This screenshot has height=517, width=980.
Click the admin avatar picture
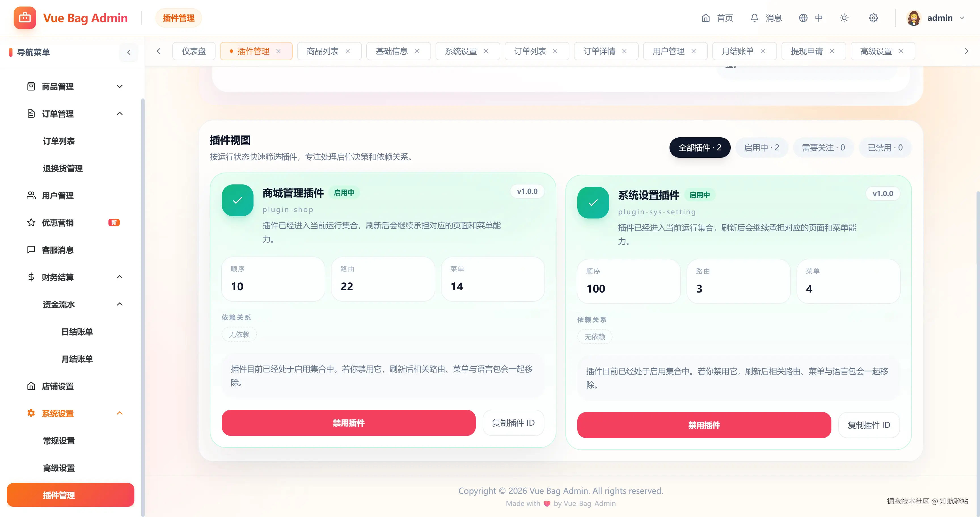tap(913, 18)
